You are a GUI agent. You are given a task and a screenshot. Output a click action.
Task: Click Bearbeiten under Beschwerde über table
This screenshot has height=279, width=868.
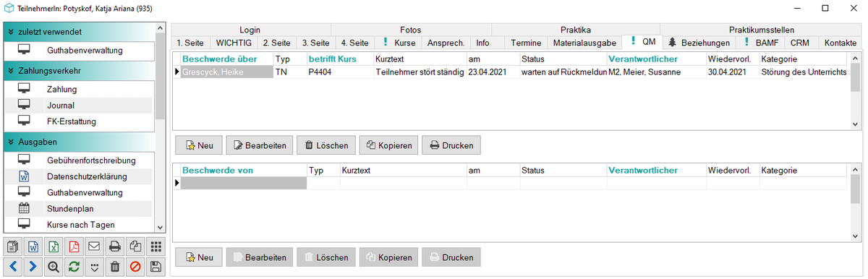tap(260, 145)
